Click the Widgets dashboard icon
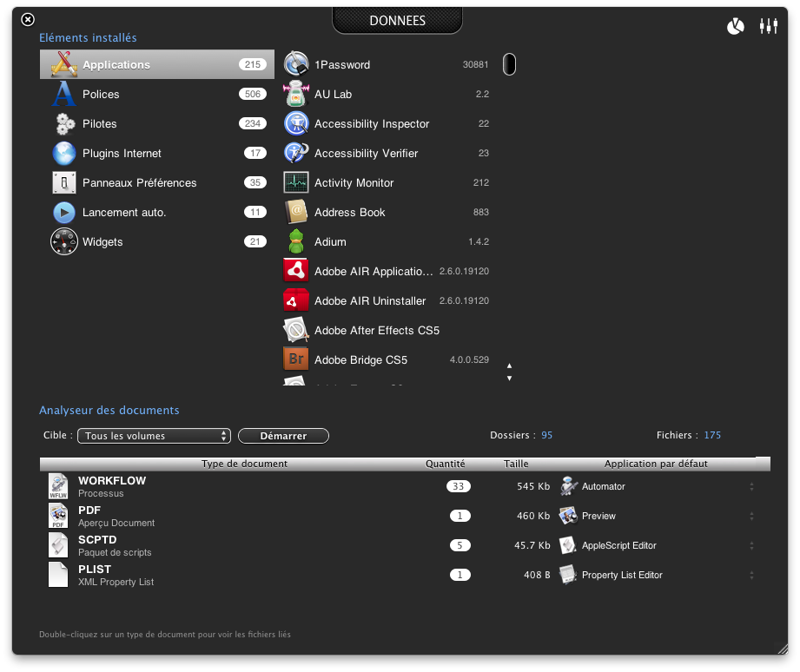Screen dimensions: 800x672 pyautogui.click(x=64, y=241)
